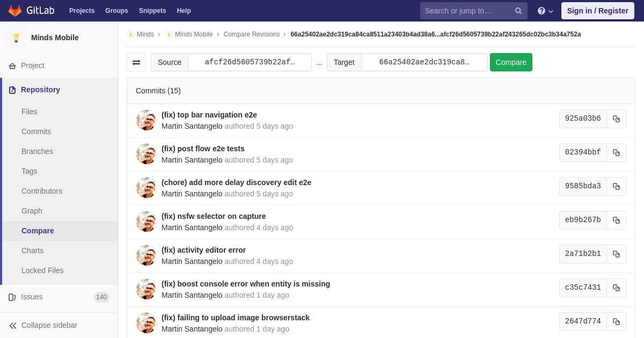Copy commit SHA c35c7431
The height and width of the screenshot is (338, 644).
(616, 288)
